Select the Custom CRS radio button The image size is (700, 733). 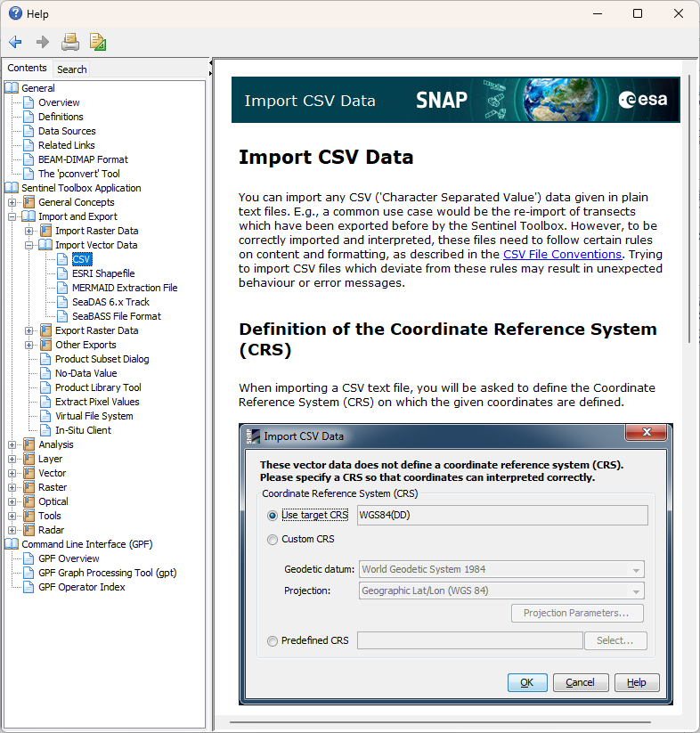273,540
